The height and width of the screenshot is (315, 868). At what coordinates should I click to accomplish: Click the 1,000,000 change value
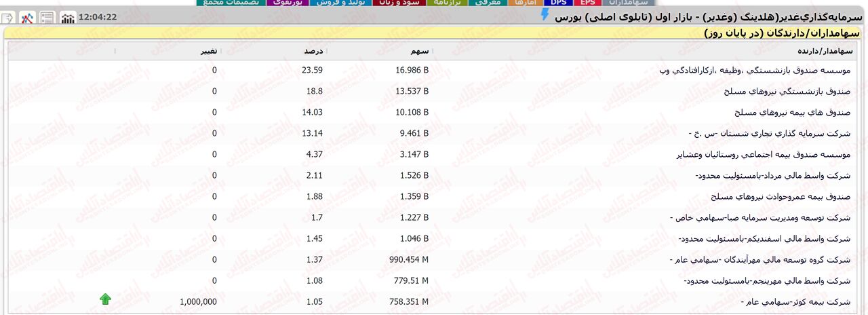click(x=198, y=302)
